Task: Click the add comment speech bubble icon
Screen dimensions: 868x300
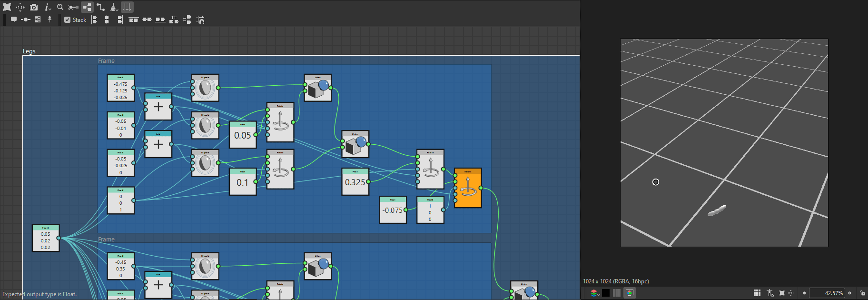Action: (14, 20)
